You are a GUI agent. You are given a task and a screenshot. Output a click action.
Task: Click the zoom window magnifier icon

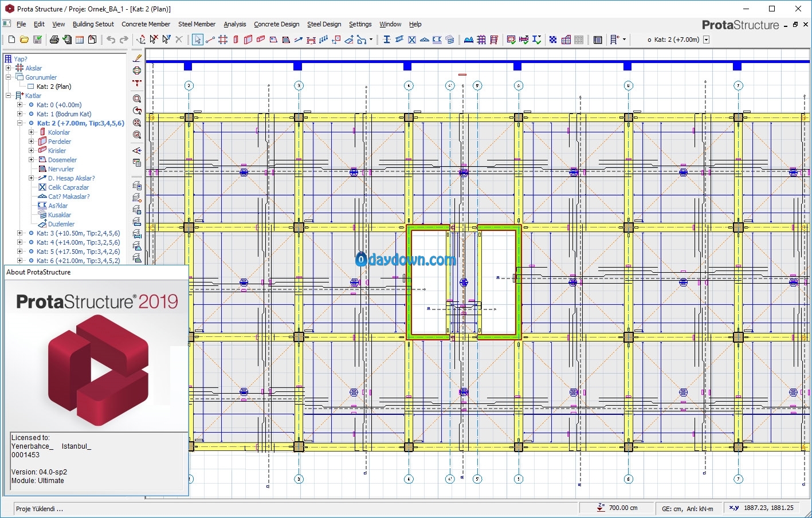click(137, 99)
